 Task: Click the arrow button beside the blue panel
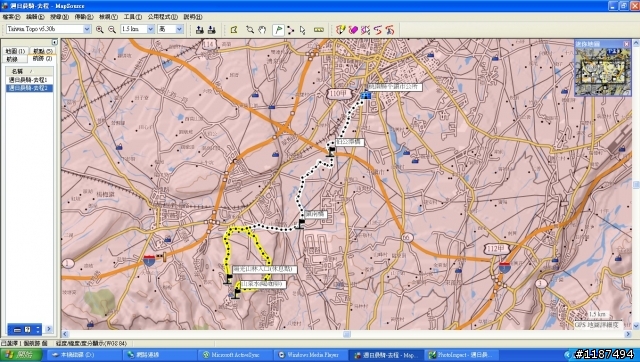(49, 329)
